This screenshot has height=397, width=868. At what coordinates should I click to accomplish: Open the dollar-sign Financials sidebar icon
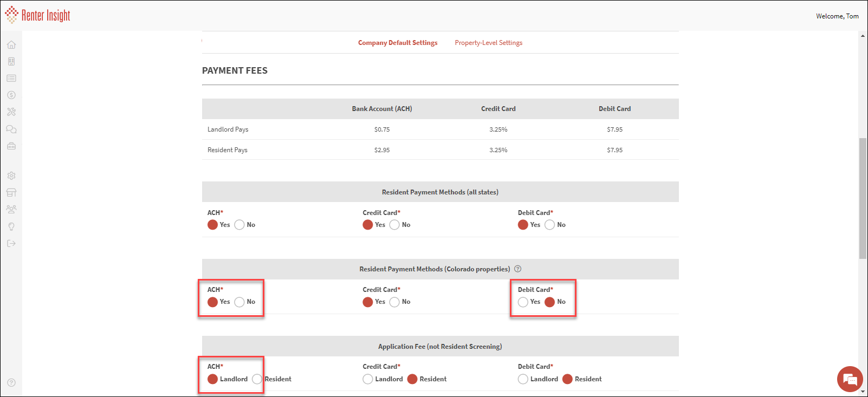tap(11, 95)
